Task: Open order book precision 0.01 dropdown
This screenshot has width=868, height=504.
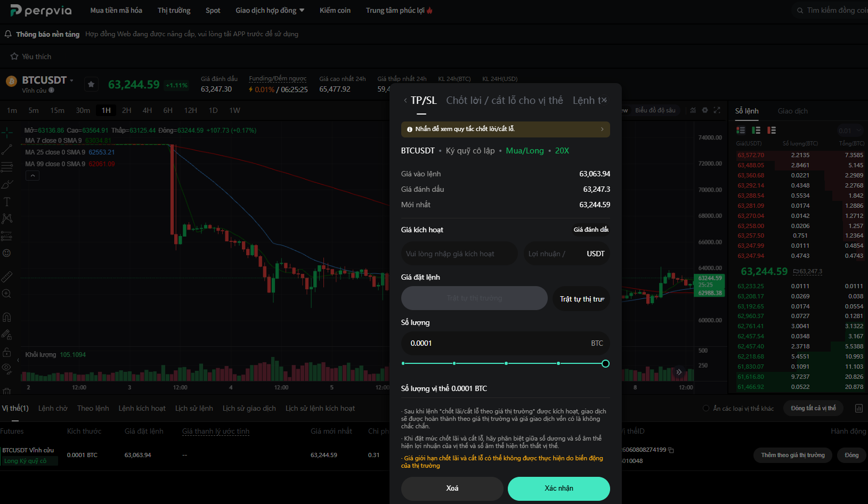Action: coord(850,131)
